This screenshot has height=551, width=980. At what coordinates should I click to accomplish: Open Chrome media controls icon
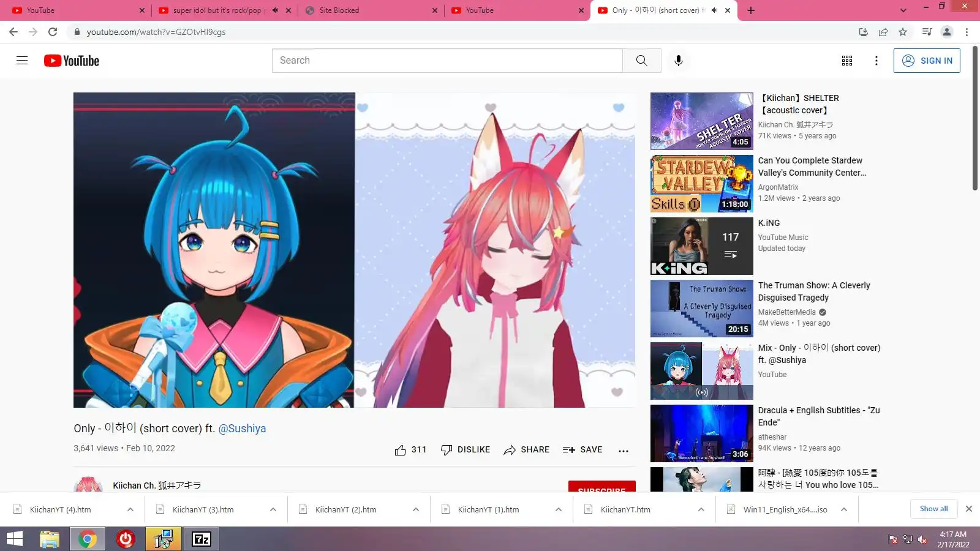tap(927, 32)
